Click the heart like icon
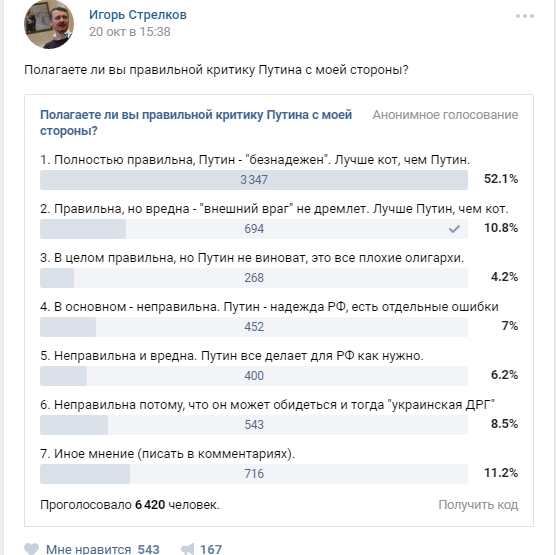The width and height of the screenshot is (556, 555). pyautogui.click(x=31, y=549)
